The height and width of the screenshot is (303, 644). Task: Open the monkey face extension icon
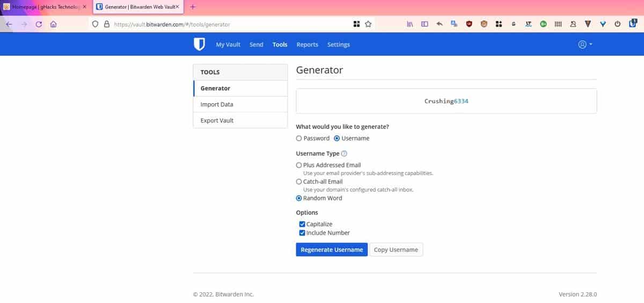pyautogui.click(x=484, y=24)
